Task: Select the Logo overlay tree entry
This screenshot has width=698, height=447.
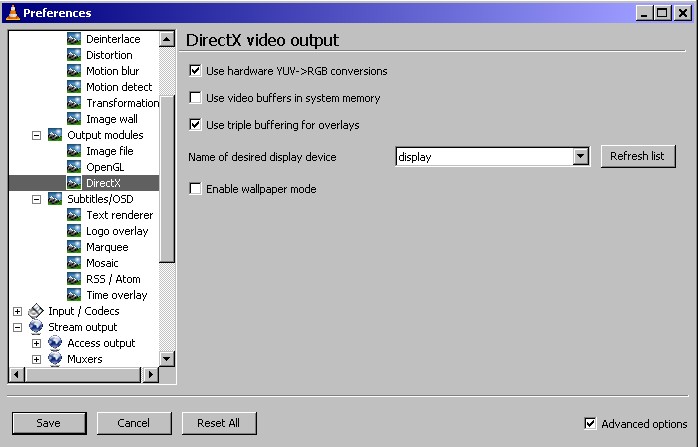Action: click(x=117, y=231)
